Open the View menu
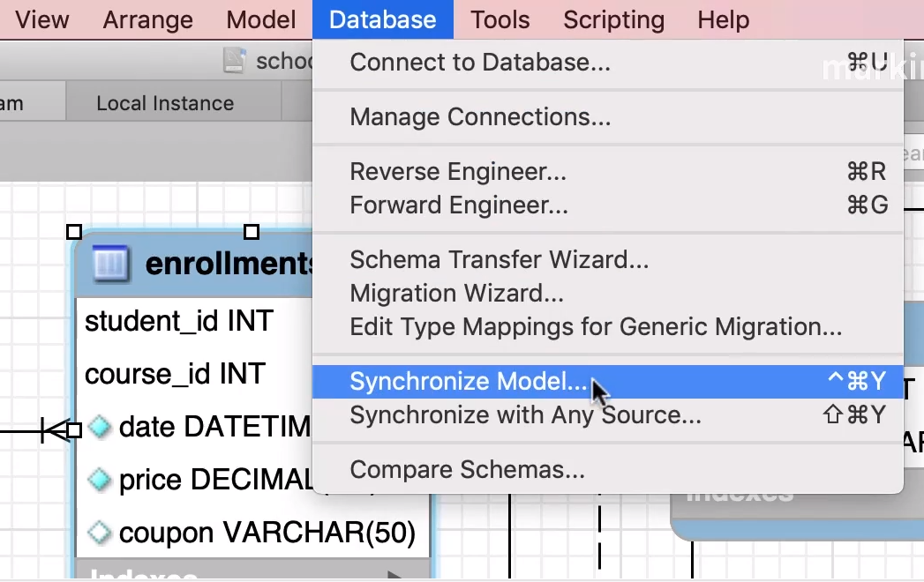924x582 pixels. tap(42, 19)
